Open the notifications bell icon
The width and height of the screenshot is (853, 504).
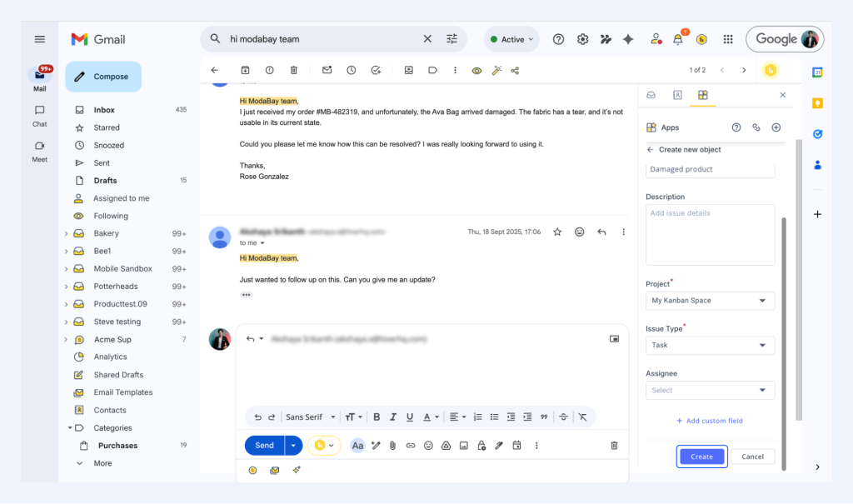point(678,39)
